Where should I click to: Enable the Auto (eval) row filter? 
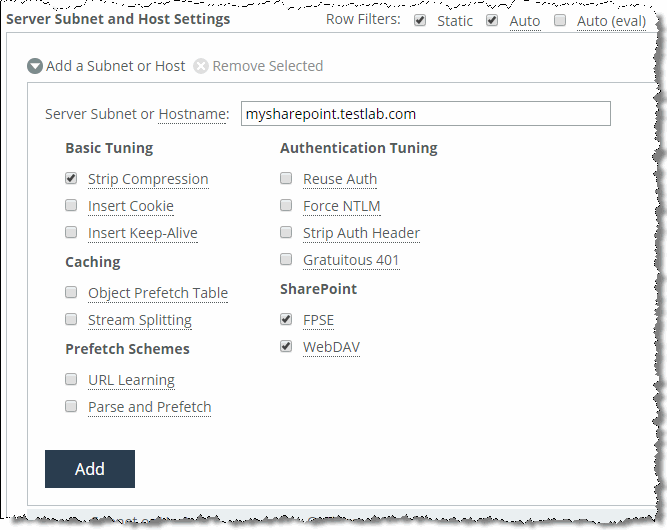[x=560, y=20]
